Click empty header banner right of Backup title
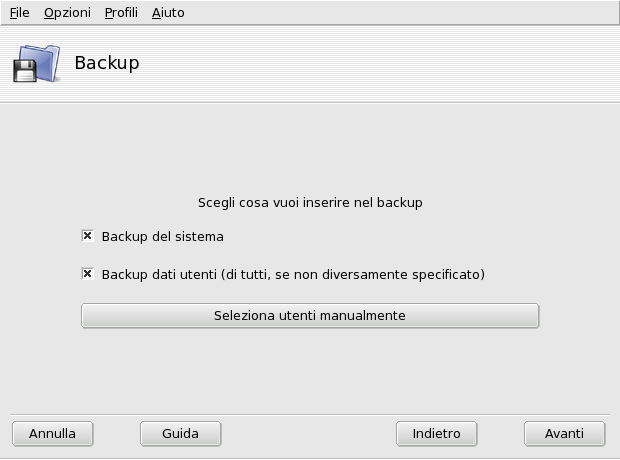 (400, 63)
